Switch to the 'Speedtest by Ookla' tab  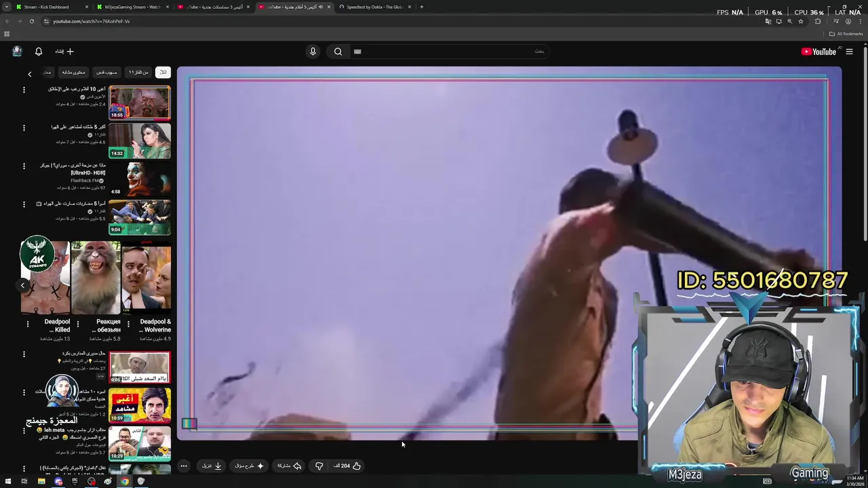tap(375, 7)
